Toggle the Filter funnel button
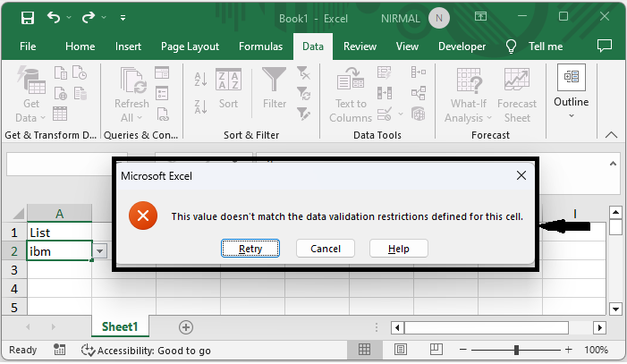 point(275,89)
